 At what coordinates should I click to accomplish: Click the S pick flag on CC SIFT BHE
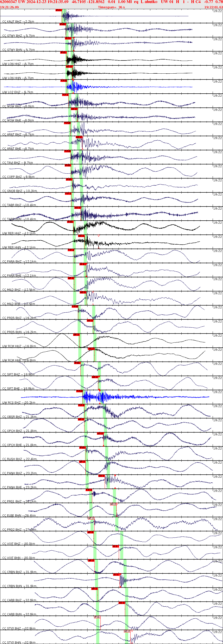pos(95,377)
